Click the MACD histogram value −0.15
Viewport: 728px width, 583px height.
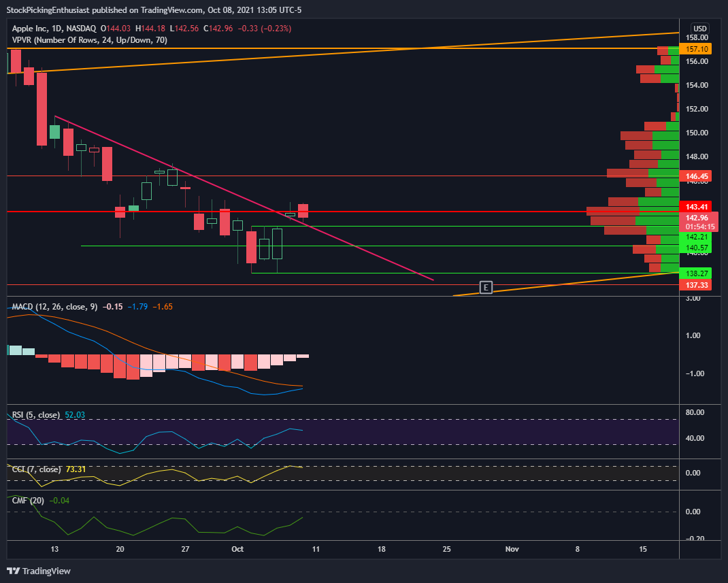coord(113,307)
